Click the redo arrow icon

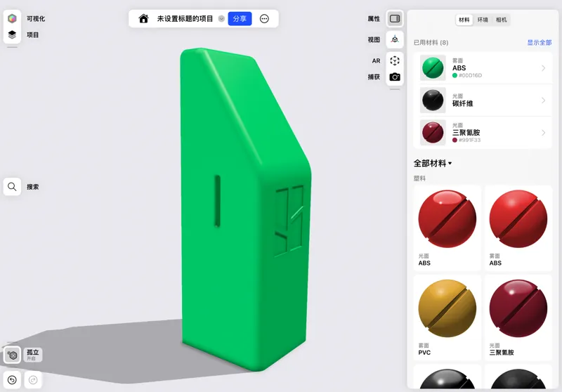[33, 380]
